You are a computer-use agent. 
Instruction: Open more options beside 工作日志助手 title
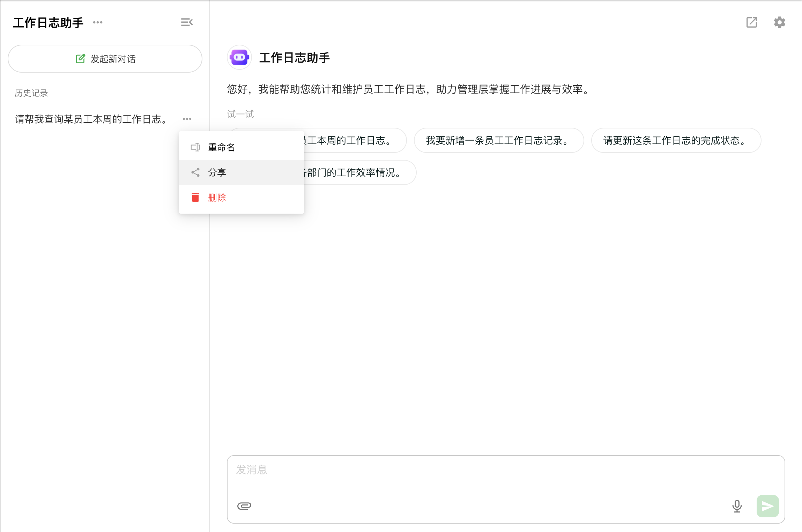coord(98,22)
